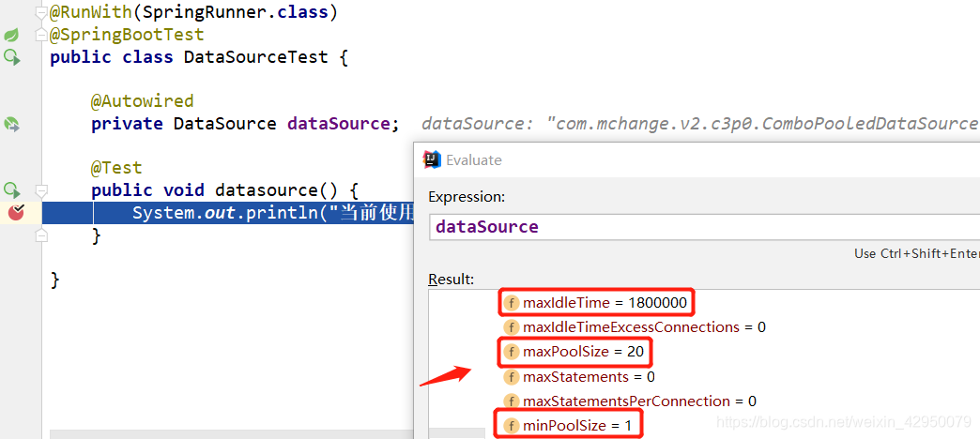Click the dataSource field name in the declaration

pos(338,124)
